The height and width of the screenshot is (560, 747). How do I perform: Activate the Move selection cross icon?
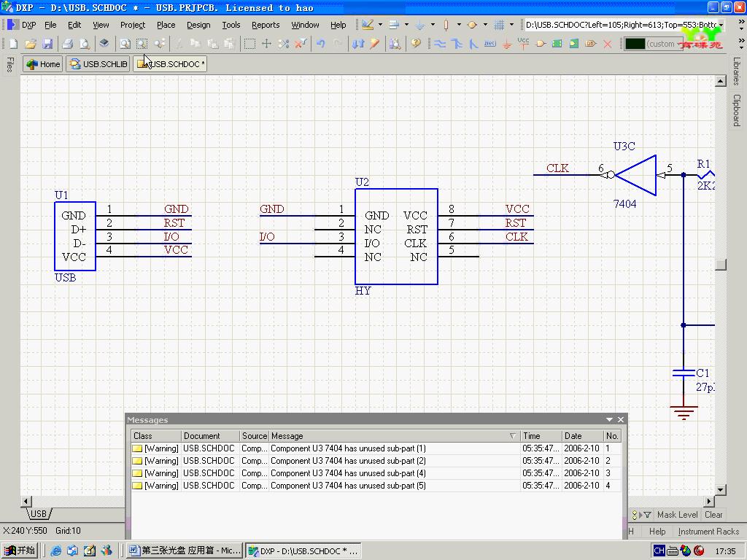pos(267,44)
